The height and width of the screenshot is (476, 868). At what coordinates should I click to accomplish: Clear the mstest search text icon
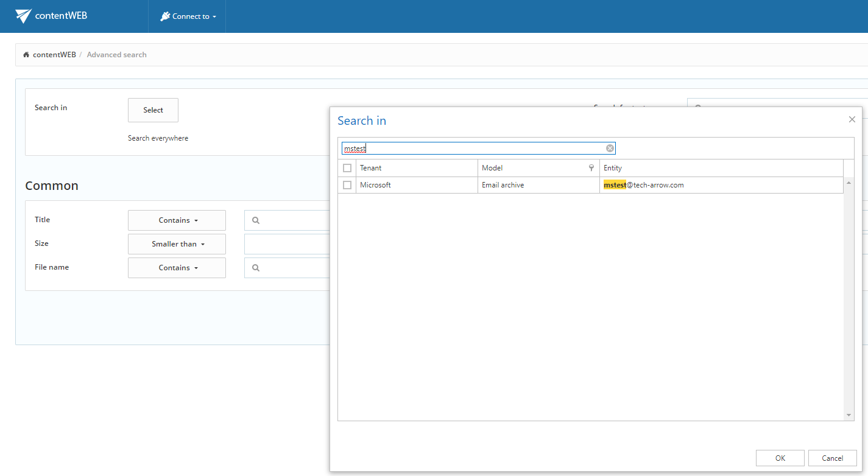[610, 149]
